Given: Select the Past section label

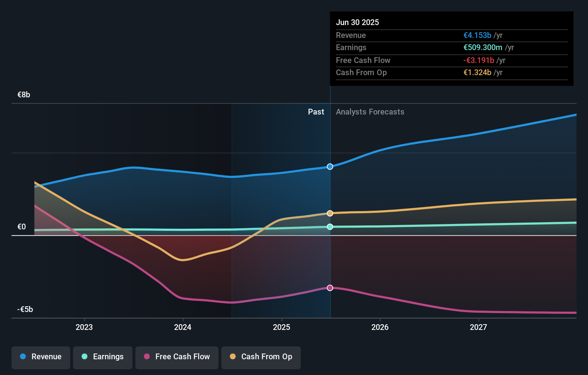Looking at the screenshot, I should click(316, 112).
